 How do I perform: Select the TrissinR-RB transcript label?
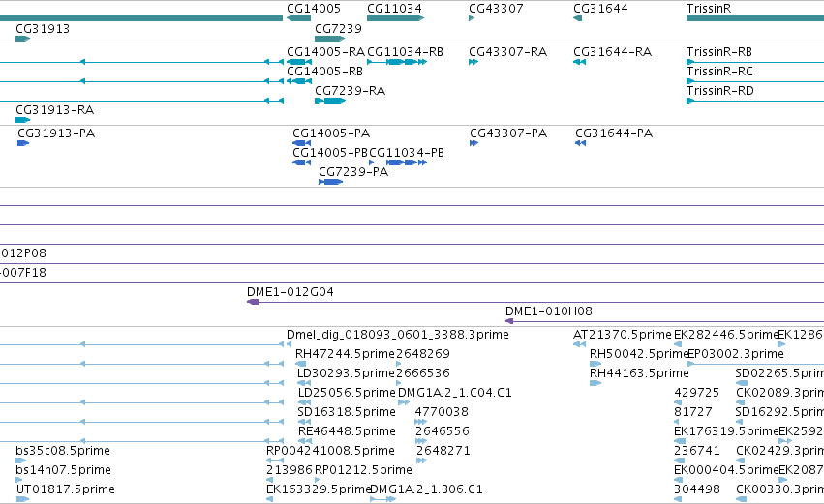[718, 52]
